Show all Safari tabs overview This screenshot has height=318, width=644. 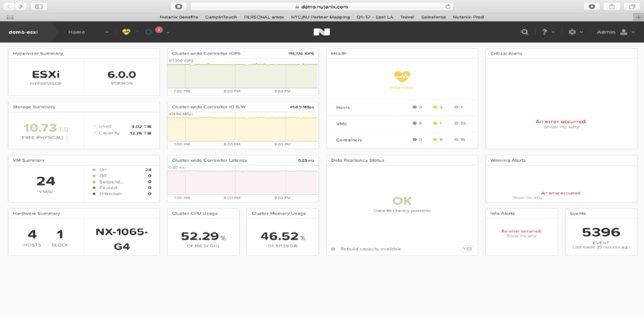point(632,6)
